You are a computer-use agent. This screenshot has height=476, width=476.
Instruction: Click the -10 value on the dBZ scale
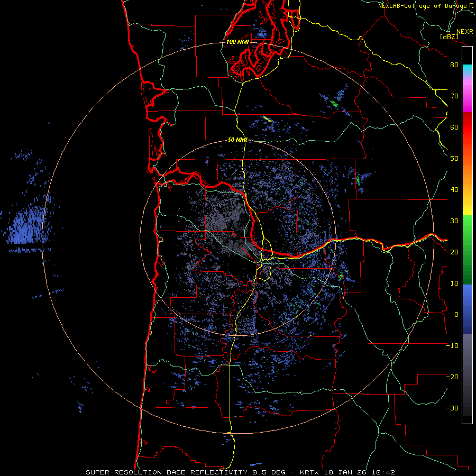tap(452, 346)
